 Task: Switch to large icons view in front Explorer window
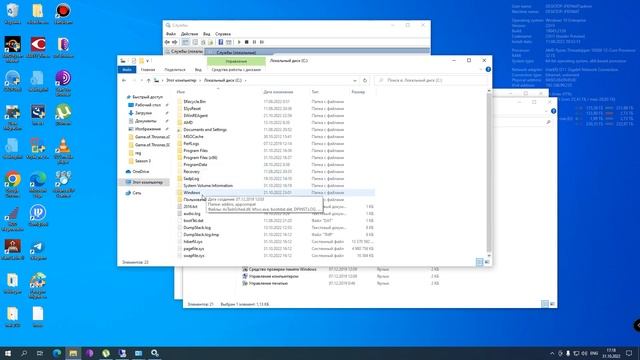[487, 262]
